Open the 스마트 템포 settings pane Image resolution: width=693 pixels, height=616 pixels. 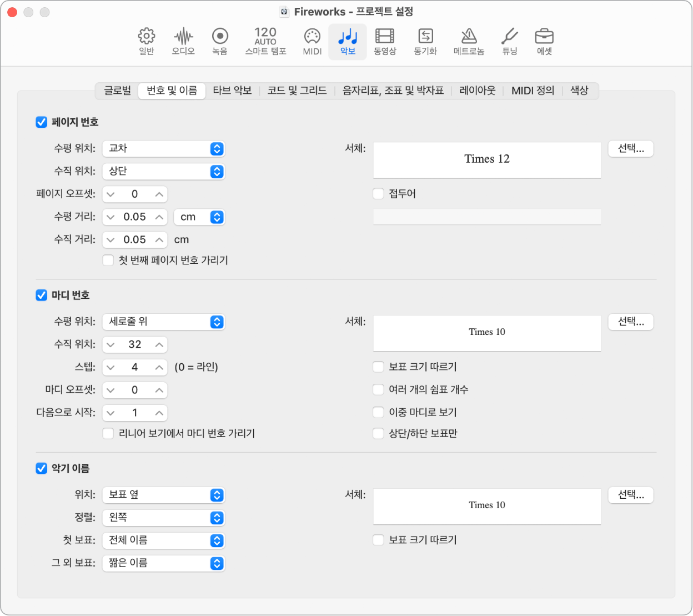[x=265, y=42]
